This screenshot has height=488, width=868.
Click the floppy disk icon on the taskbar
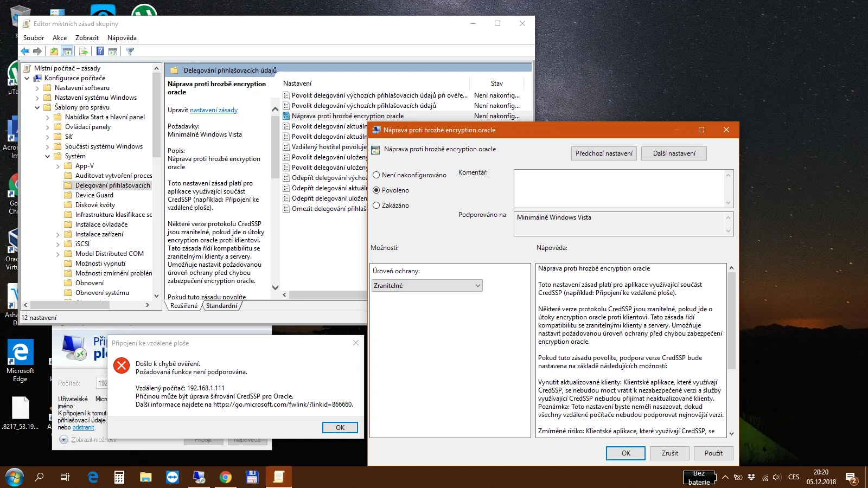pyautogui.click(x=252, y=477)
